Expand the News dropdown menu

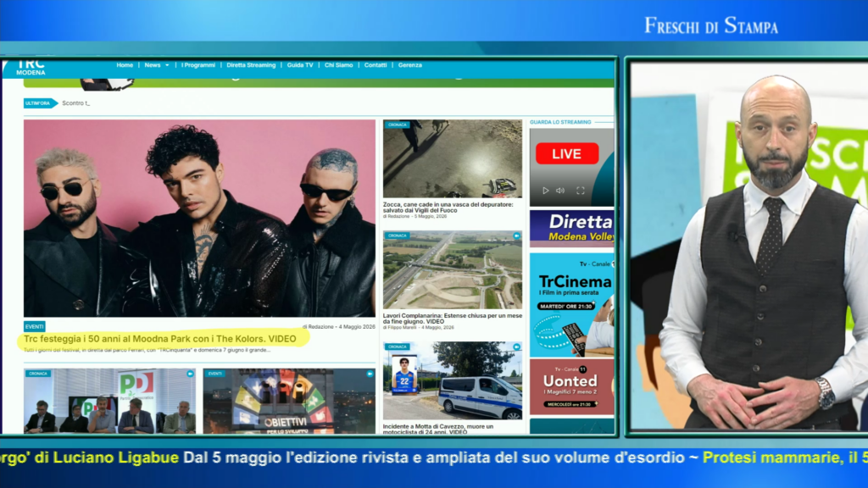point(157,65)
